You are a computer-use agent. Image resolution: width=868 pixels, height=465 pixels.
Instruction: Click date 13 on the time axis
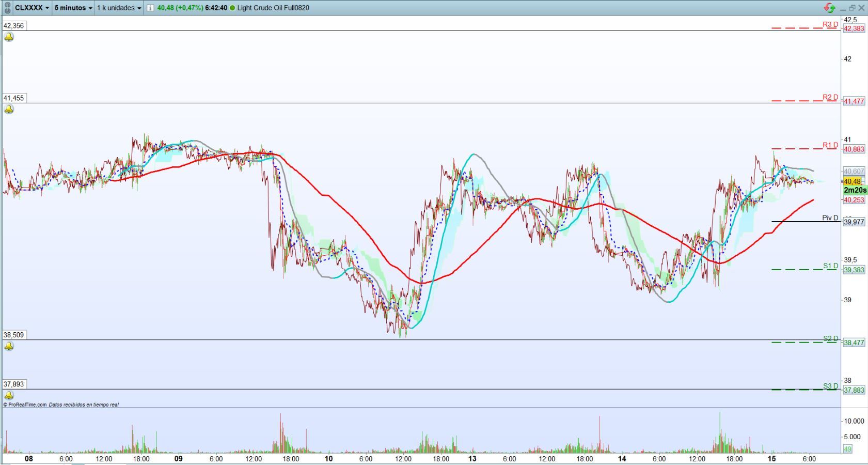click(472, 458)
